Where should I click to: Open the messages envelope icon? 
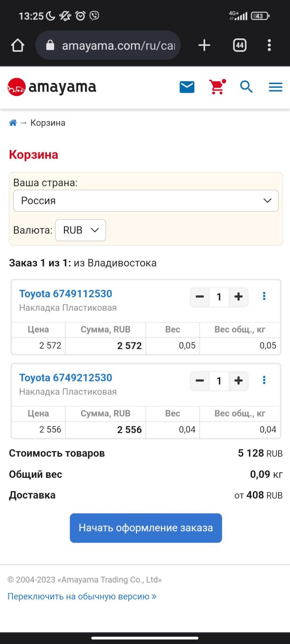[187, 87]
